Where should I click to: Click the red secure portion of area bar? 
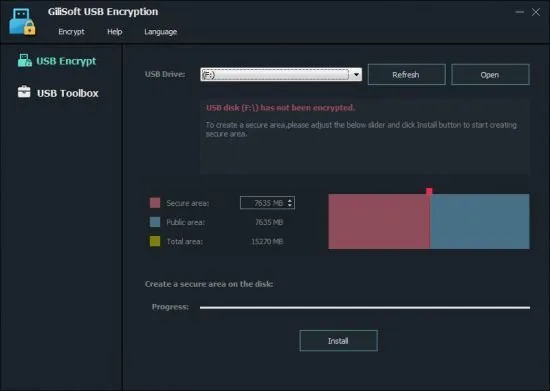point(379,221)
